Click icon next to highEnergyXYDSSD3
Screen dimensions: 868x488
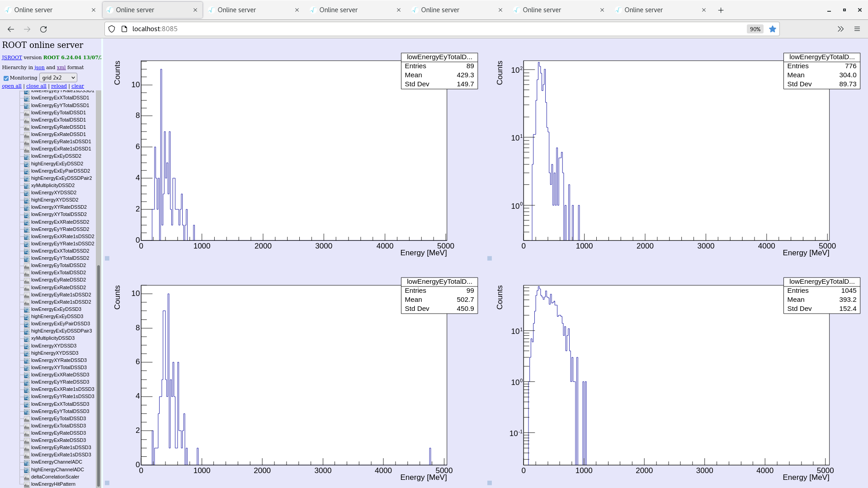[27, 353]
